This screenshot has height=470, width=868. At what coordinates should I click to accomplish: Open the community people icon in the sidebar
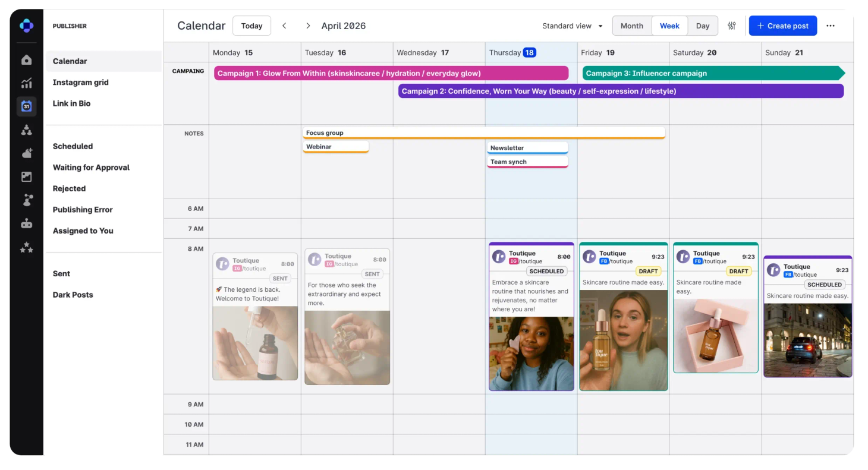pyautogui.click(x=26, y=130)
